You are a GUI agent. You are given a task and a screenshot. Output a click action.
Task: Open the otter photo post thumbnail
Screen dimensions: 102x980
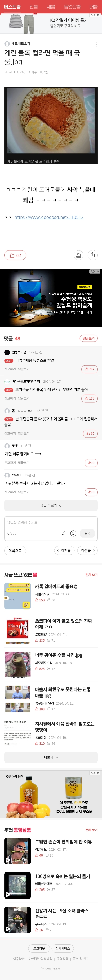[x=17, y=664]
